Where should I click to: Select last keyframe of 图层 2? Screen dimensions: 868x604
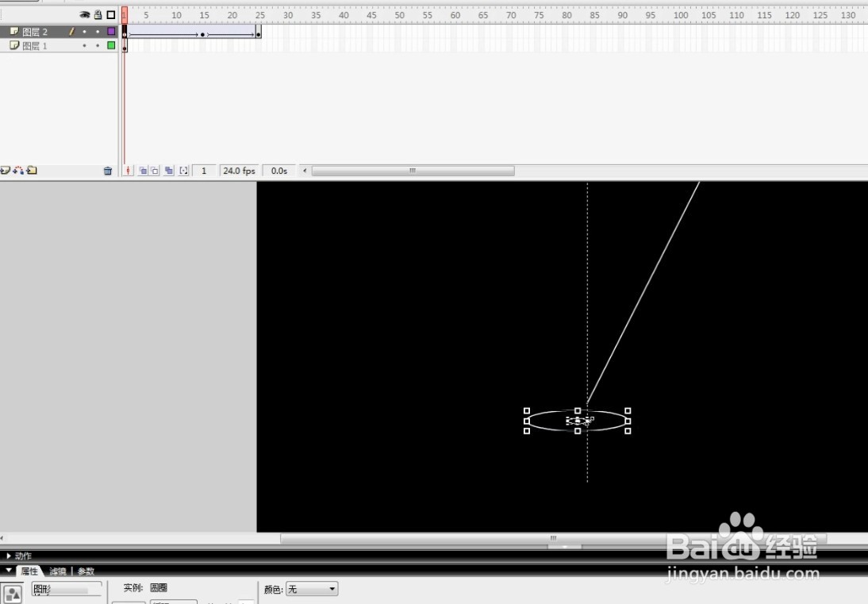pos(259,33)
